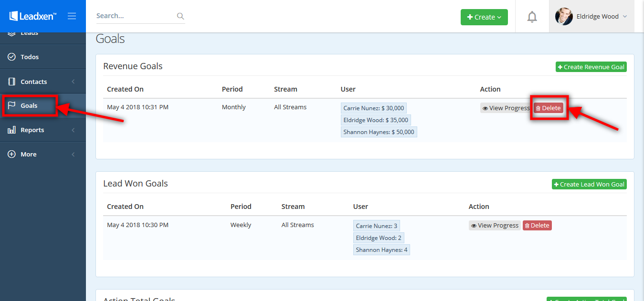Expand the Reports submenu chevron
Screen dimensions: 644x301
(73, 130)
